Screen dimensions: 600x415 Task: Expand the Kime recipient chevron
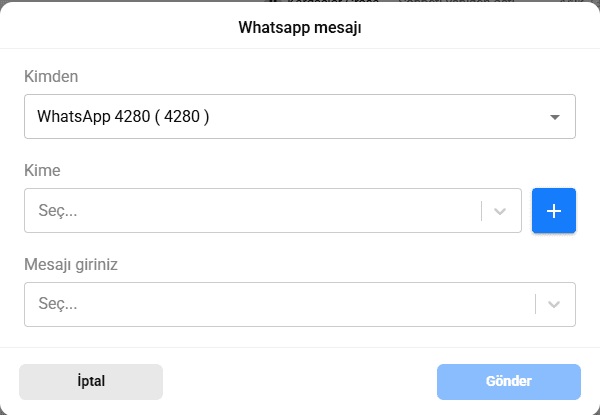coord(501,211)
